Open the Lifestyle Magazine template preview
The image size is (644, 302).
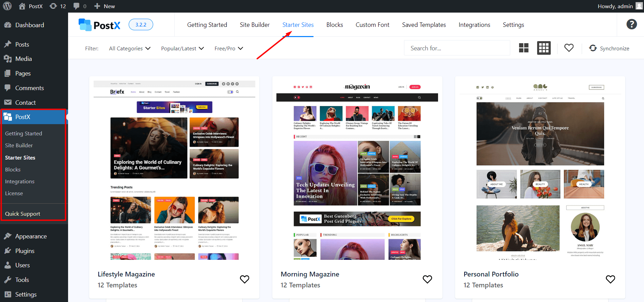(174, 170)
